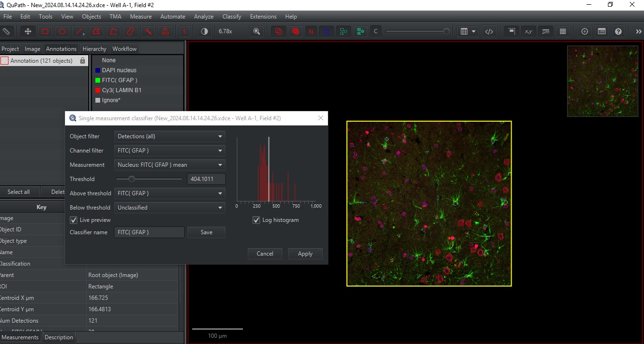Switch to the Workflow tab
The width and height of the screenshot is (644, 344).
(x=124, y=48)
